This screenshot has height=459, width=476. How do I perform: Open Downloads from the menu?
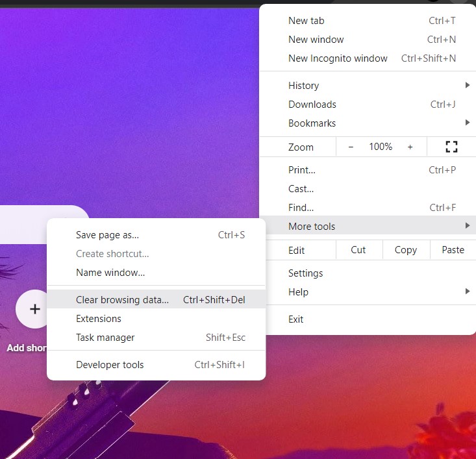(368, 105)
